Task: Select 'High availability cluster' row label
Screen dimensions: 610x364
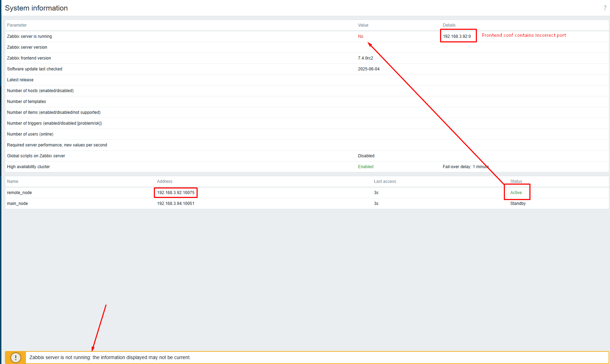Action: [x=28, y=167]
